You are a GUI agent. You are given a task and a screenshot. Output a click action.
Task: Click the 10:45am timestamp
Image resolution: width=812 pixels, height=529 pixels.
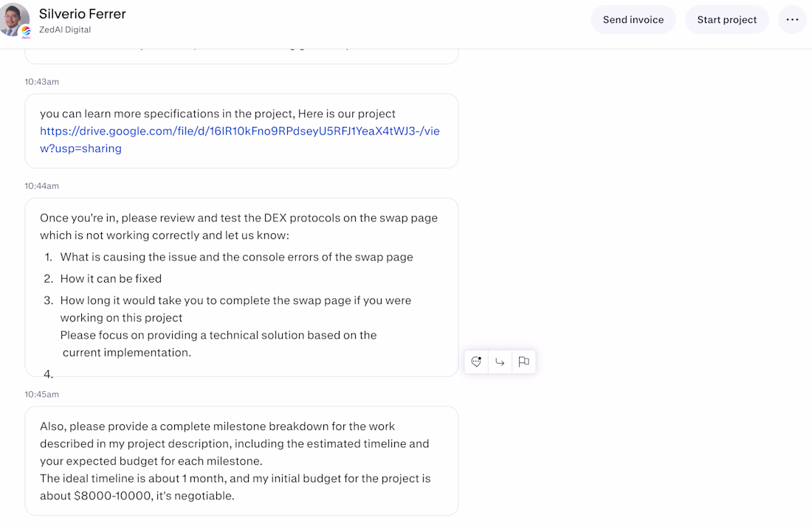click(42, 395)
